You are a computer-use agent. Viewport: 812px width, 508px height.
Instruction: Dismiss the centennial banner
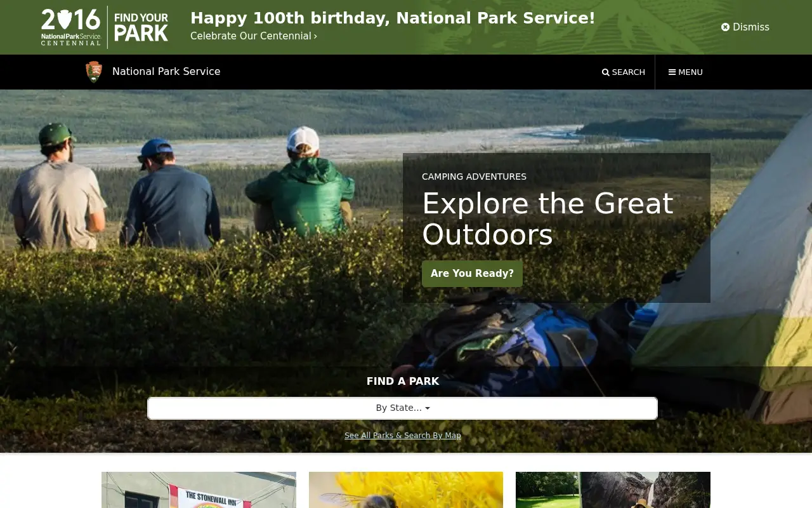[745, 27]
